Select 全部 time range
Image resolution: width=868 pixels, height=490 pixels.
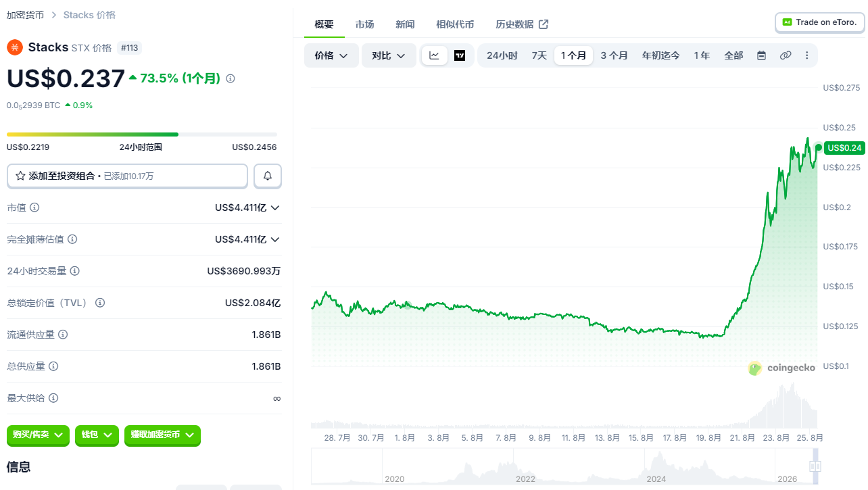tap(733, 55)
